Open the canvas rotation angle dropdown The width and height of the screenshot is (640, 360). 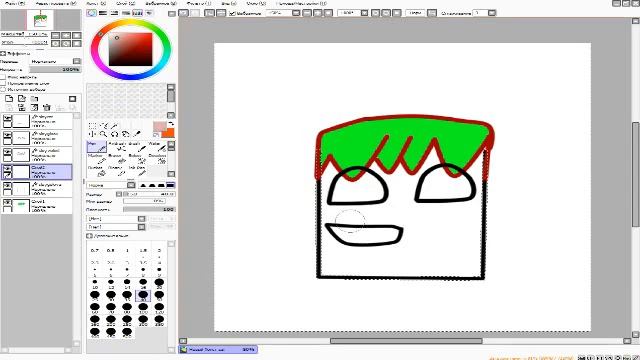pyautogui.click(x=364, y=13)
